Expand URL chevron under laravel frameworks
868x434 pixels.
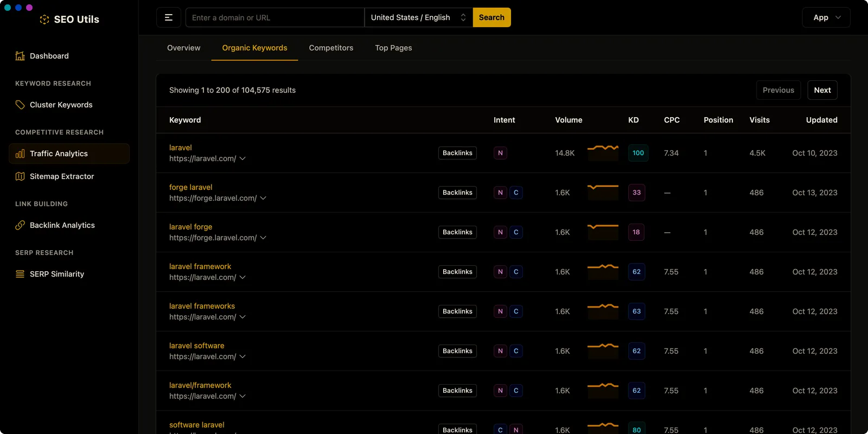pyautogui.click(x=242, y=317)
